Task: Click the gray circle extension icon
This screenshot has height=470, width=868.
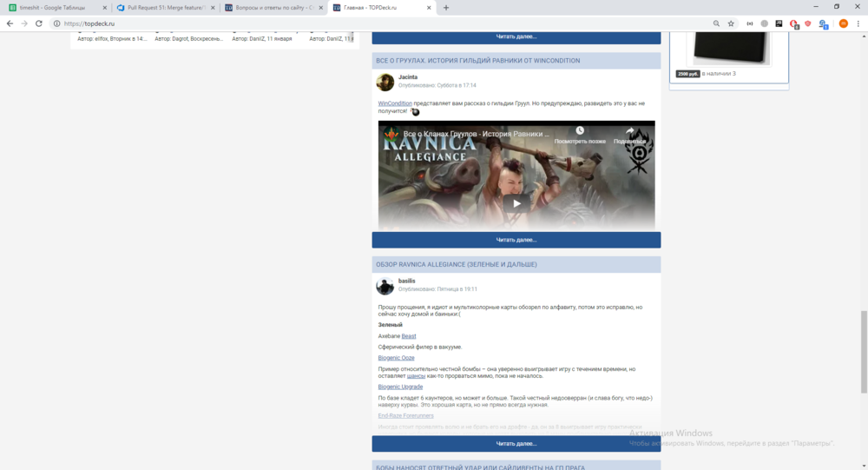Action: [x=765, y=23]
